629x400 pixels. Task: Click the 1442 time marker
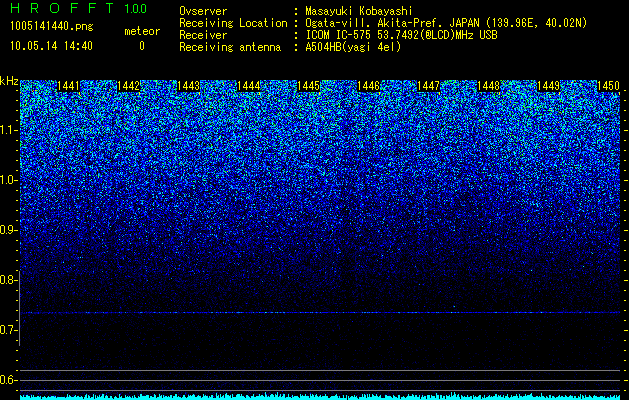click(x=128, y=86)
